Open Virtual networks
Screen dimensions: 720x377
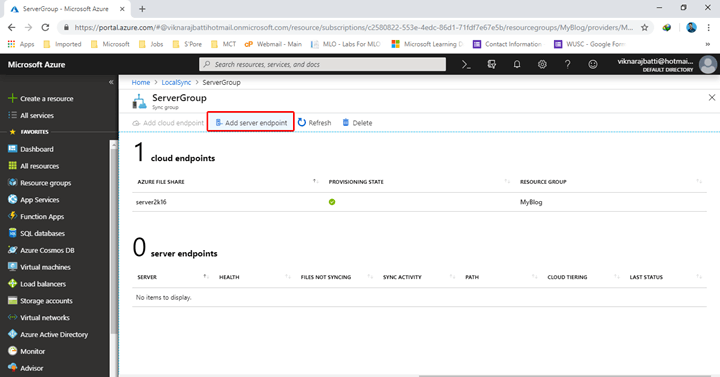[39, 317]
